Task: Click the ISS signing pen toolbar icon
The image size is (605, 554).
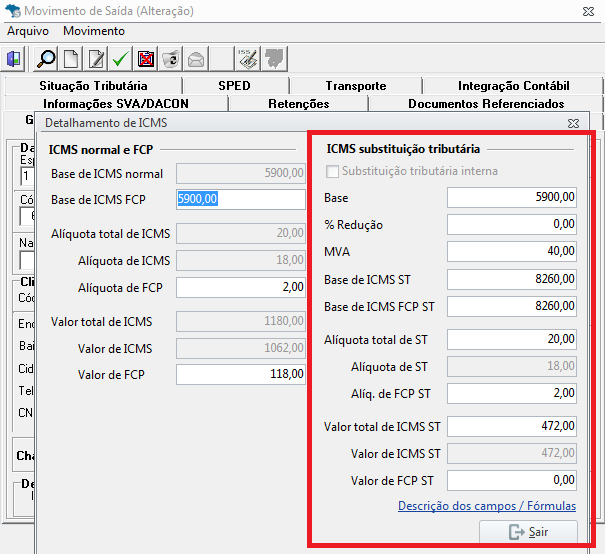Action: 247,59
